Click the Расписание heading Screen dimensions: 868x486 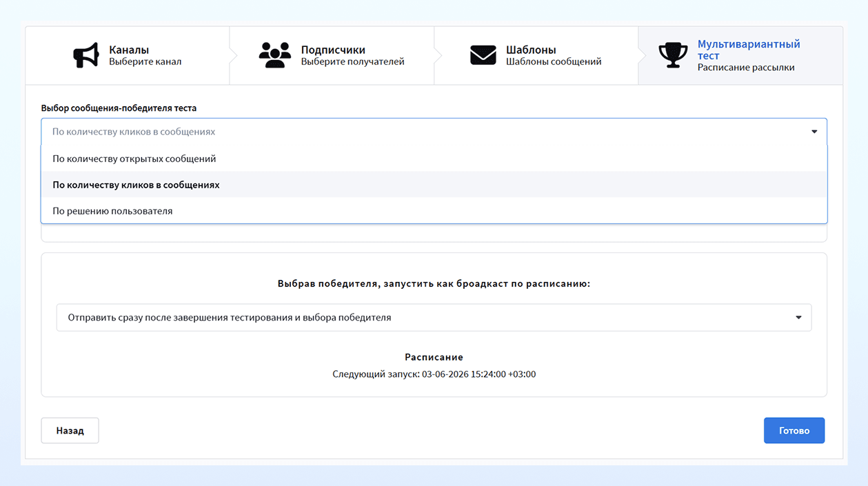click(434, 357)
